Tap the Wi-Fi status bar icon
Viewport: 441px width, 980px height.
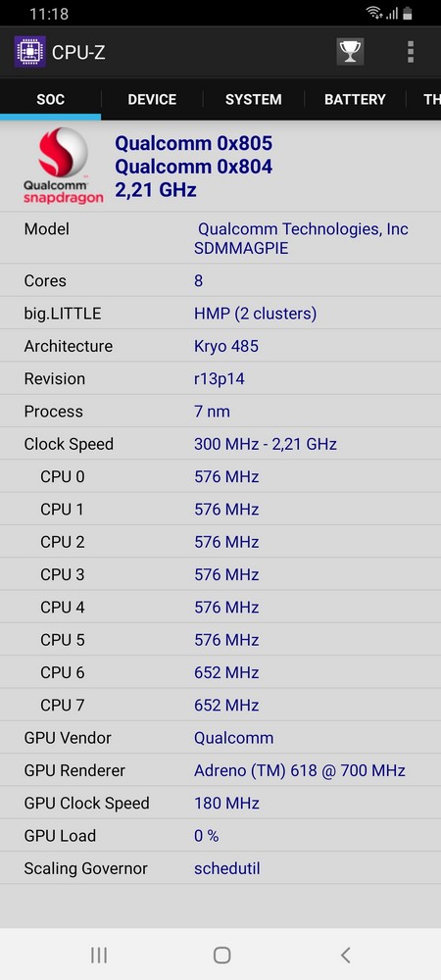click(x=374, y=13)
